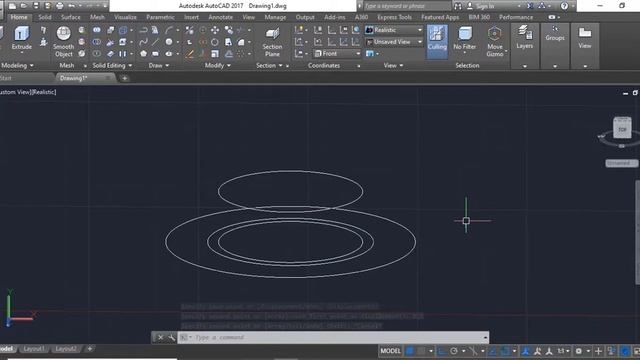640x360 pixels.
Task: Expand the Solid Editing panel
Action: click(112, 65)
